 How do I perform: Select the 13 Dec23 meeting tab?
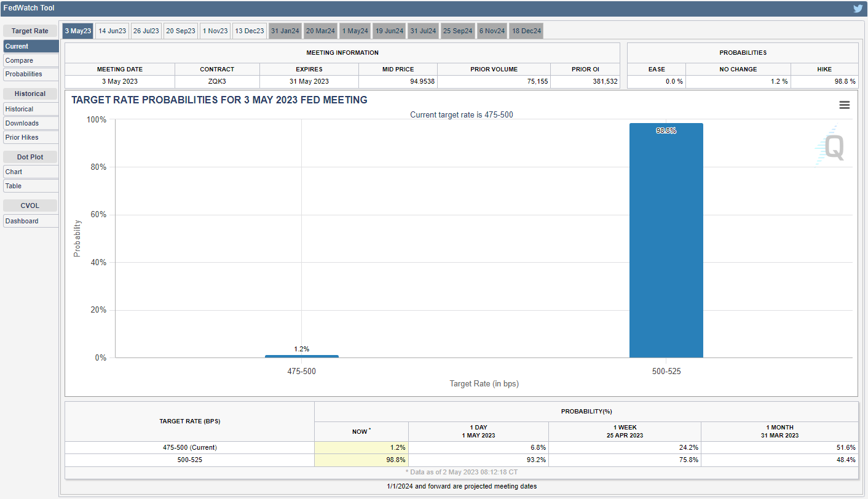click(x=249, y=31)
